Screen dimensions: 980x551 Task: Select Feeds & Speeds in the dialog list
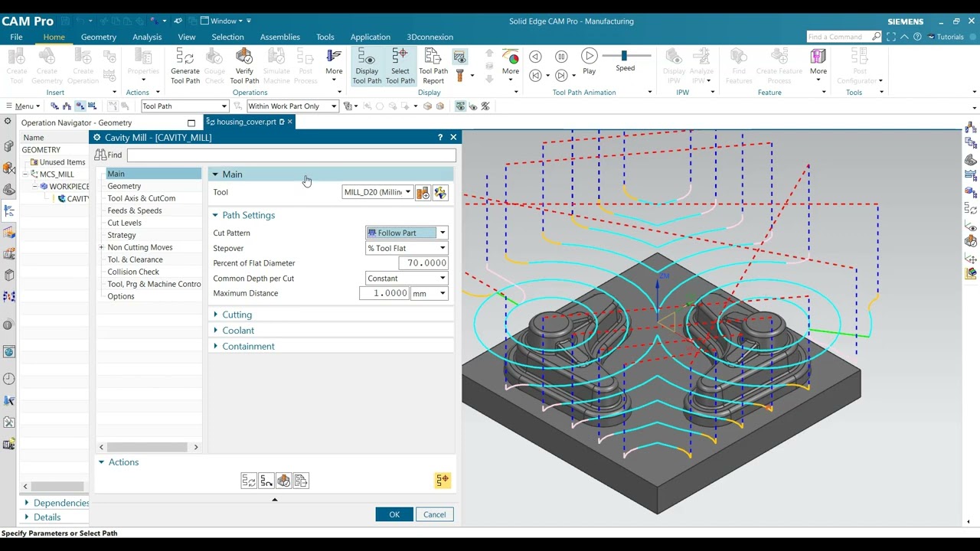[x=135, y=210]
